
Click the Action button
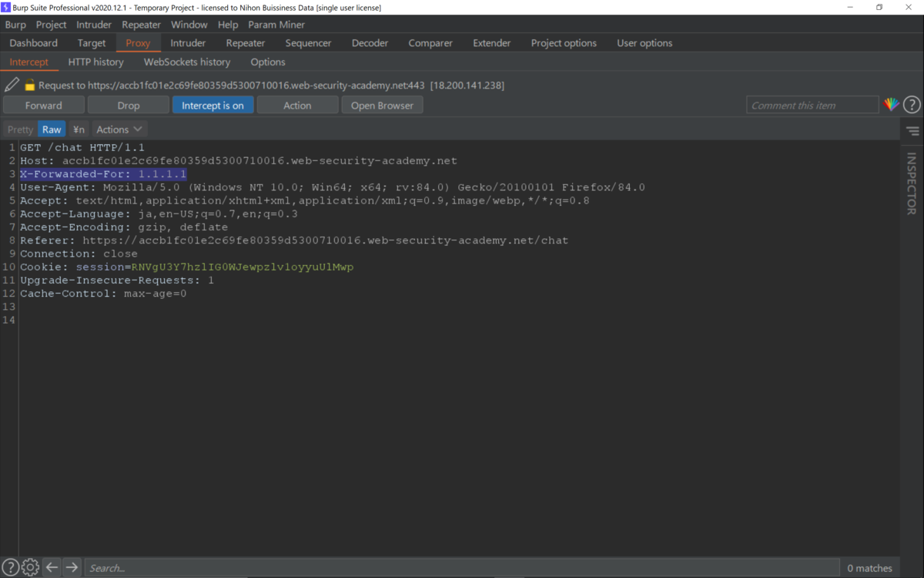297,105
